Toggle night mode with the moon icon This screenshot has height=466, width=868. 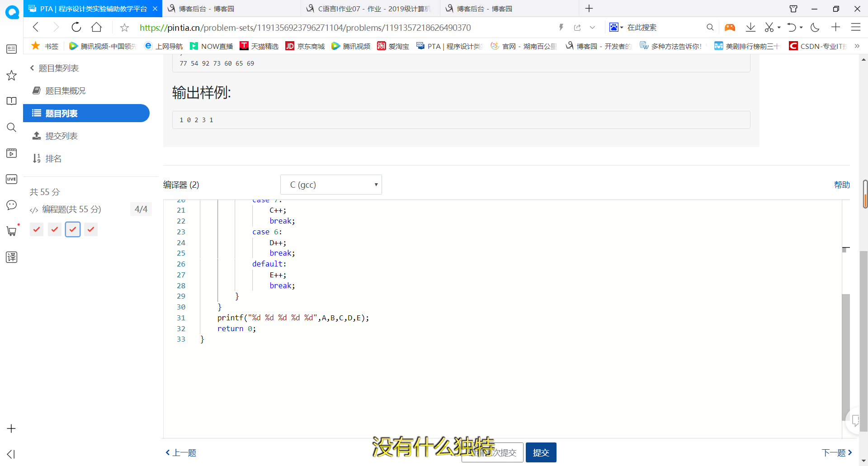[x=815, y=27]
